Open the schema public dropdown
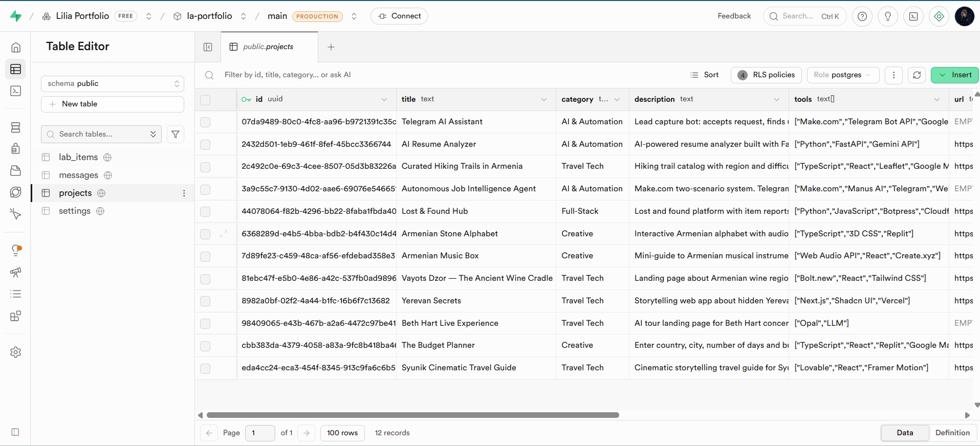980x446 pixels. (113, 84)
